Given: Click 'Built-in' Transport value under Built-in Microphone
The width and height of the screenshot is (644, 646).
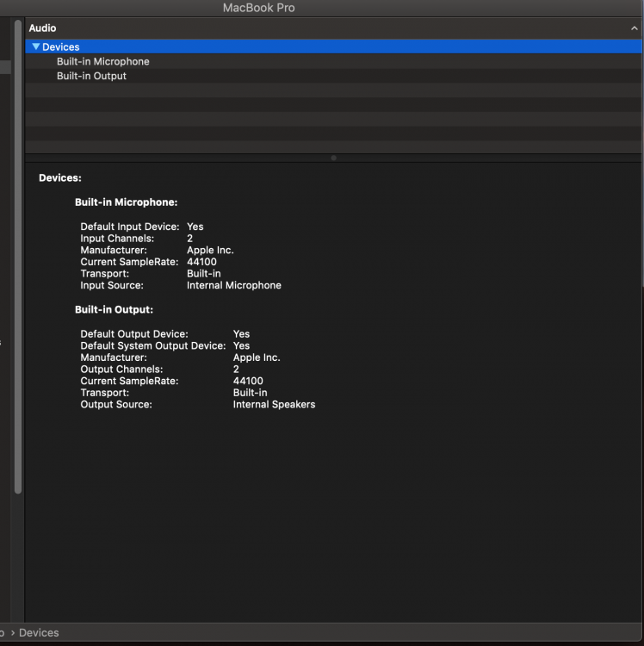Looking at the screenshot, I should tap(204, 274).
